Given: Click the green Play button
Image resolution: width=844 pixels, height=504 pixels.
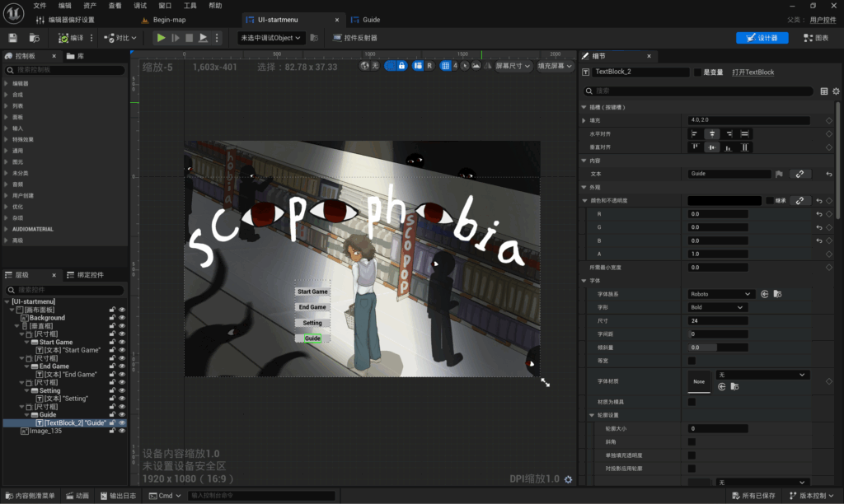Looking at the screenshot, I should [x=161, y=38].
